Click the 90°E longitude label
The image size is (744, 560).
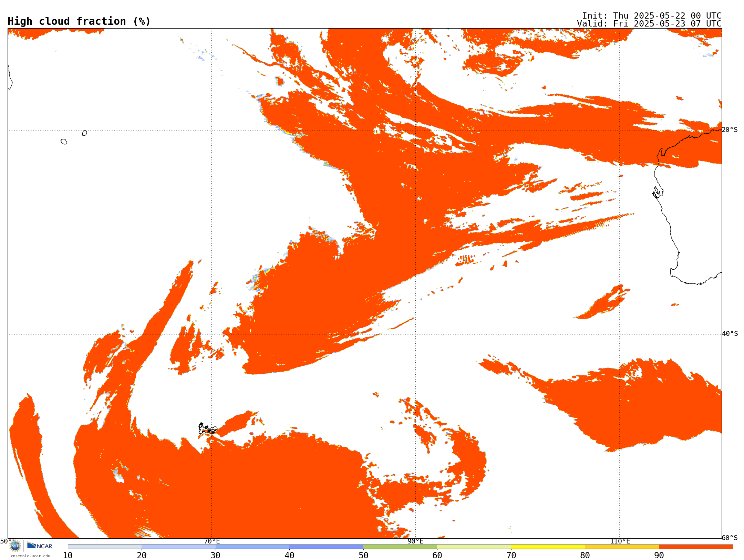[x=415, y=541]
